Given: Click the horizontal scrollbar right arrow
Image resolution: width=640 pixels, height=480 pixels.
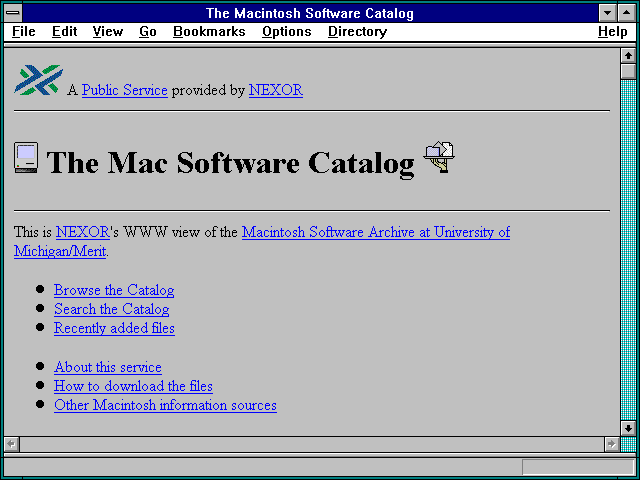Looking at the screenshot, I should point(612,444).
